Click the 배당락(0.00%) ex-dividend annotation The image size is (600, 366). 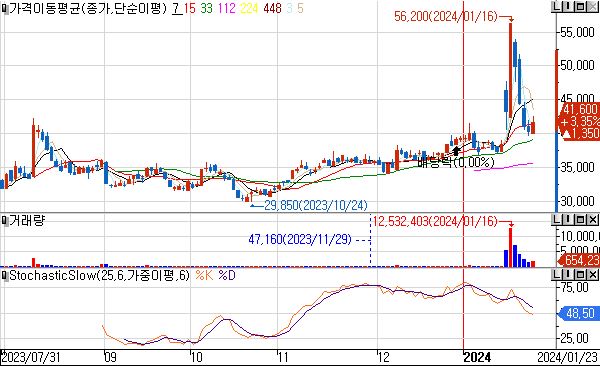(x=455, y=162)
